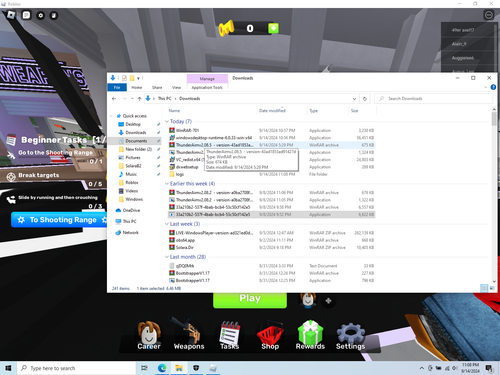Collapse the Last month (28) group
Screen dimensions: 500x375
point(167,257)
